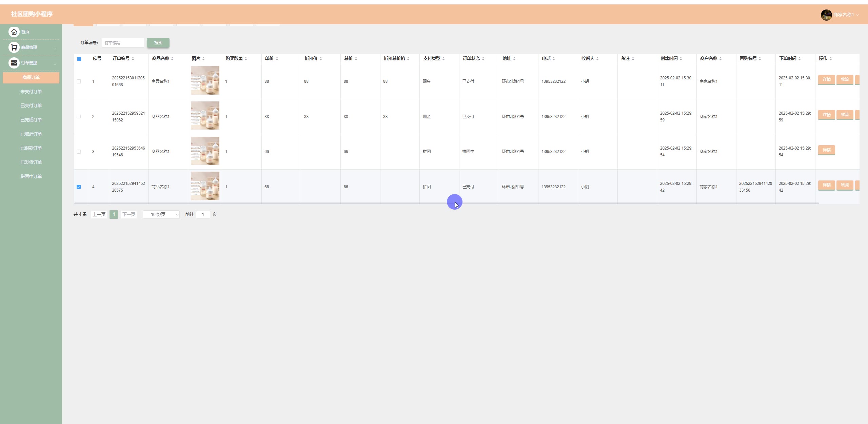Open the 10条/页 page size dropdown
Image resolution: width=868 pixels, height=424 pixels.
161,214
